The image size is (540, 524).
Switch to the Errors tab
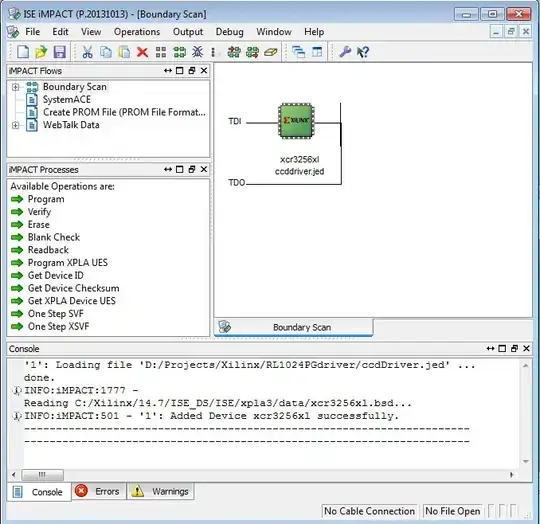(x=99, y=491)
